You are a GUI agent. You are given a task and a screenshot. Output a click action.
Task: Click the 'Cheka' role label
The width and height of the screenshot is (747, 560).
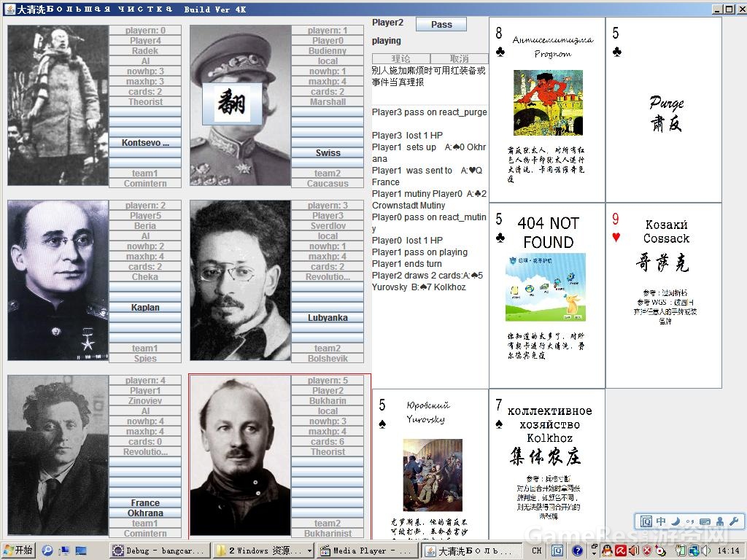point(145,276)
